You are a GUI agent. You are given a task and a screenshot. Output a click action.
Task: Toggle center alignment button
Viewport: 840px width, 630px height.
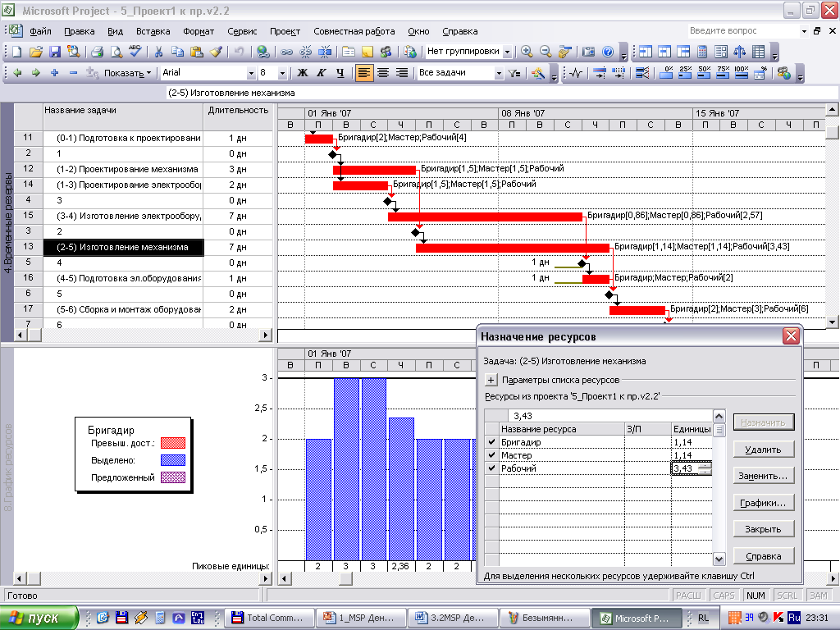click(x=383, y=73)
